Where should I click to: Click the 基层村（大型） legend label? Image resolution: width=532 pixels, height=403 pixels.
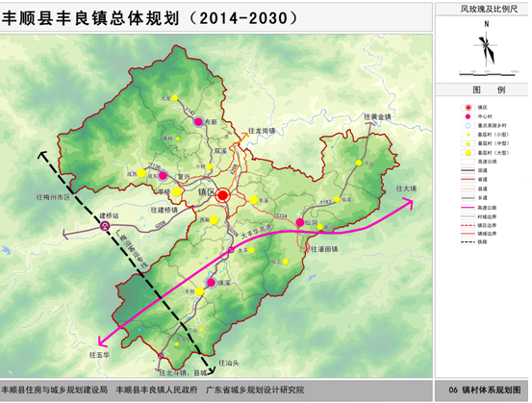pos(494,153)
